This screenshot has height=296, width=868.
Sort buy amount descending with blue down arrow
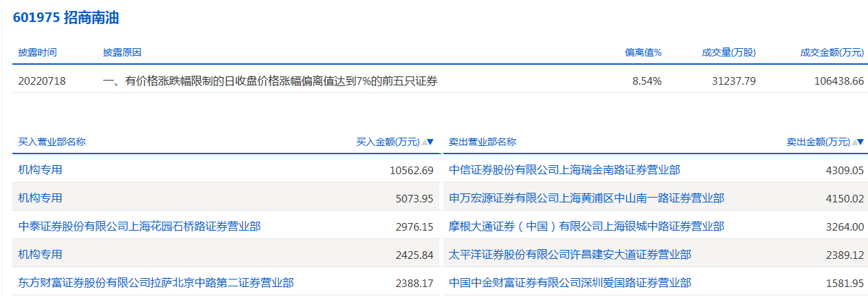430,142
